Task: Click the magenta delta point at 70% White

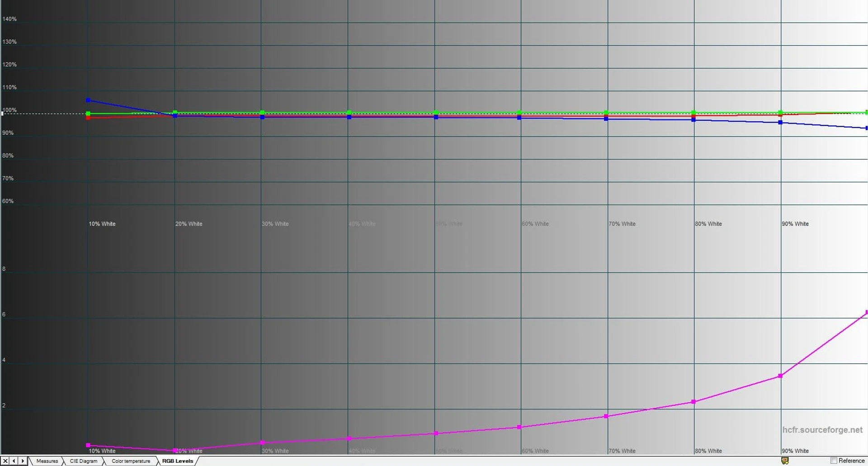Action: (x=606, y=416)
